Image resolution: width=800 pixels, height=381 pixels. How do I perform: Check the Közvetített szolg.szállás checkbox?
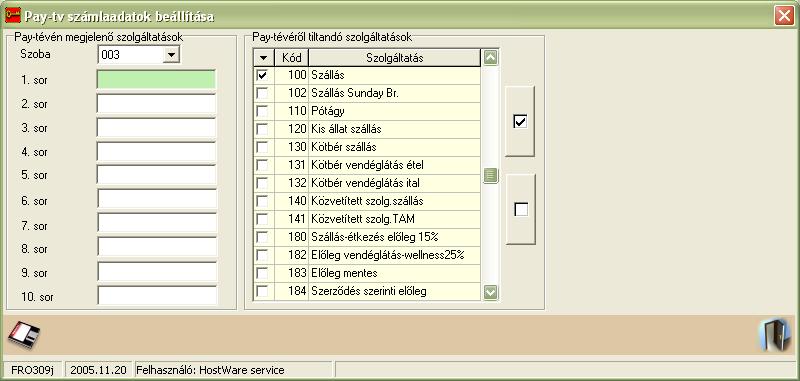tap(262, 201)
